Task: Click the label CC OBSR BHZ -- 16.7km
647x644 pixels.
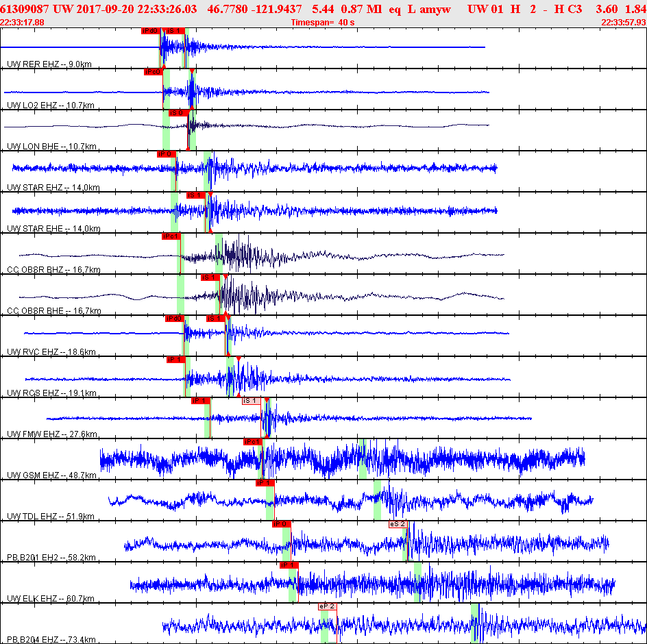Action: tap(53, 269)
